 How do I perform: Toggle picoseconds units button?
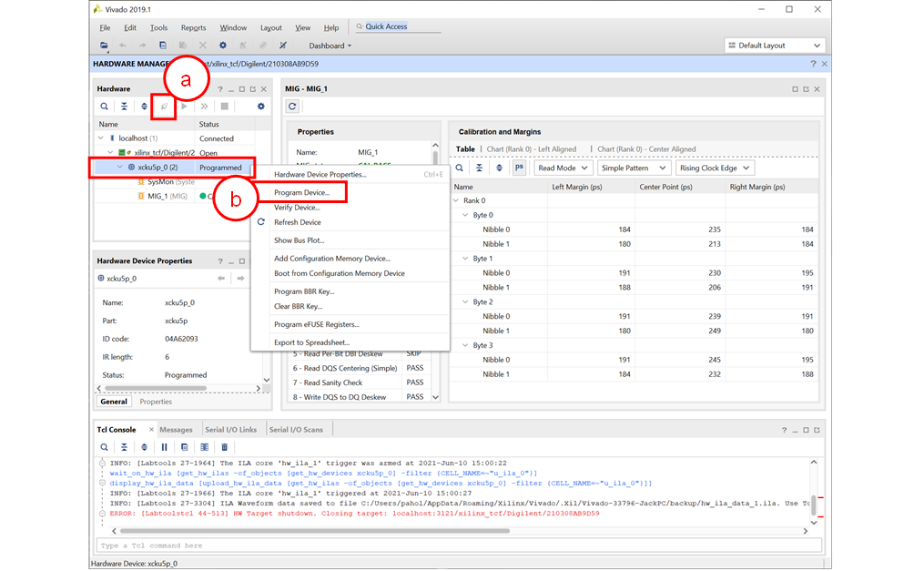pyautogui.click(x=519, y=168)
